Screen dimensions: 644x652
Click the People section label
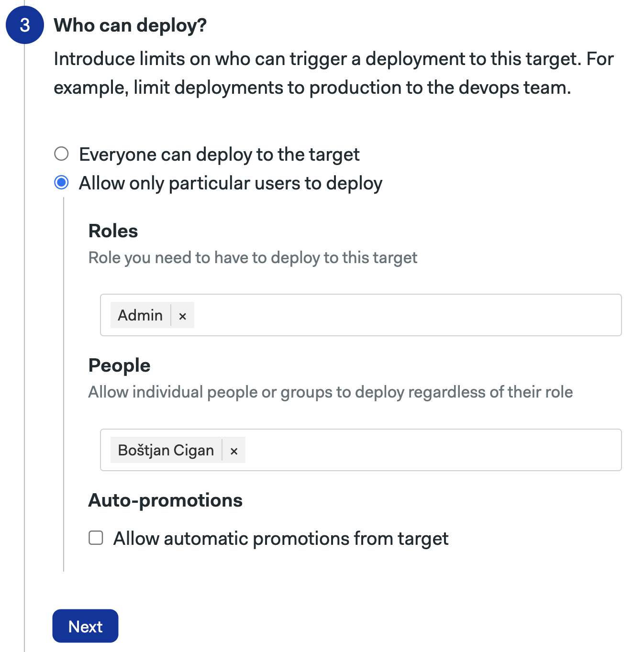pos(119,365)
